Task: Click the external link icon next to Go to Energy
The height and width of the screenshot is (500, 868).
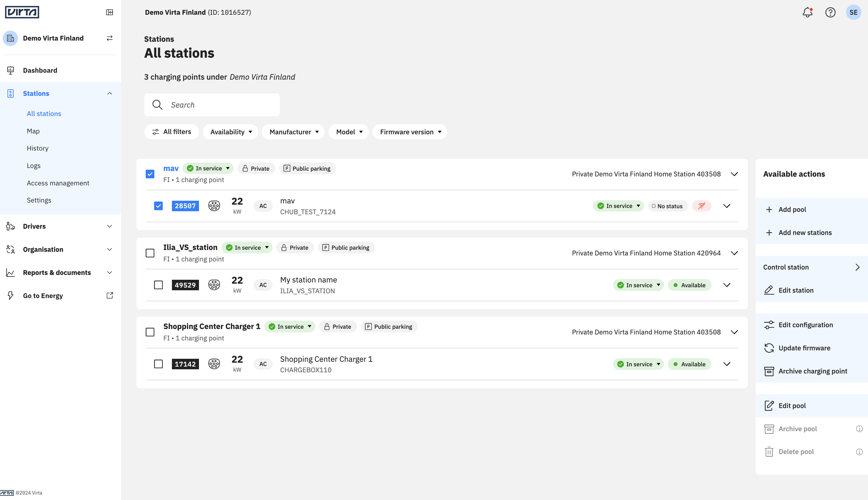Action: 110,296
